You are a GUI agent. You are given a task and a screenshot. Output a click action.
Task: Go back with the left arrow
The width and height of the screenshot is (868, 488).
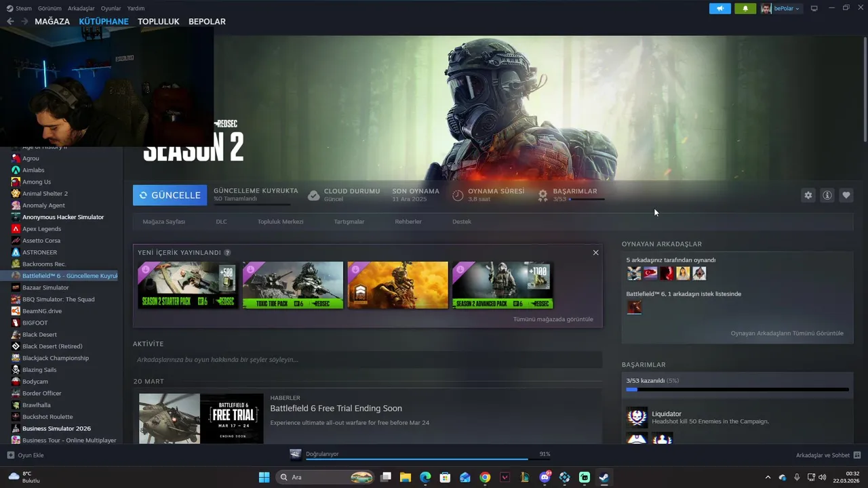click(10, 21)
